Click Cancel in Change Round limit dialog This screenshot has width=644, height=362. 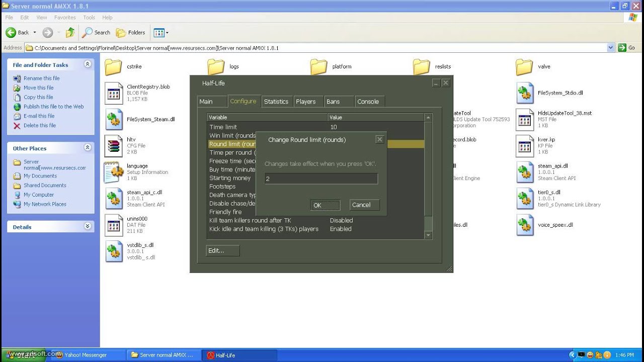[364, 205]
